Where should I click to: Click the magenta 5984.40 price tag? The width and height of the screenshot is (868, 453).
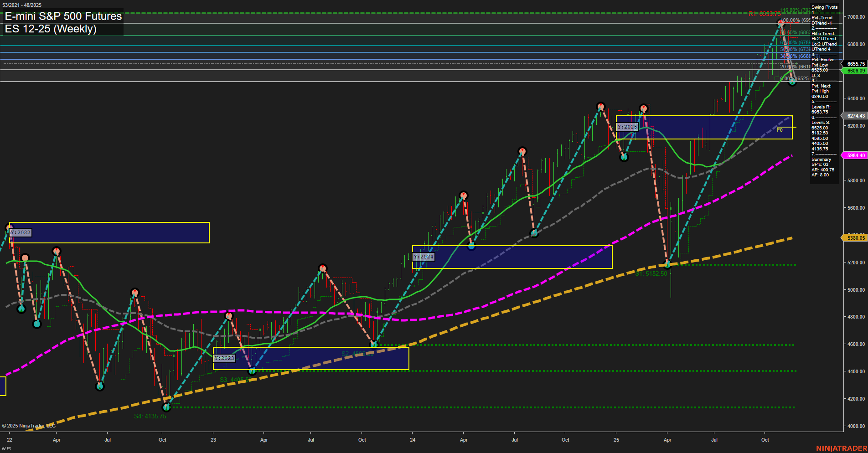click(x=856, y=155)
